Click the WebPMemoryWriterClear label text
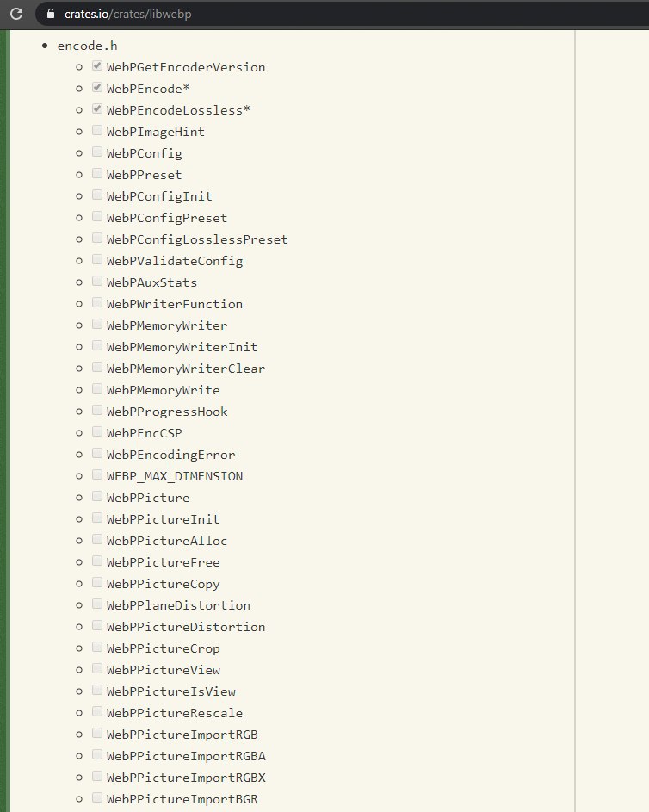 point(186,369)
